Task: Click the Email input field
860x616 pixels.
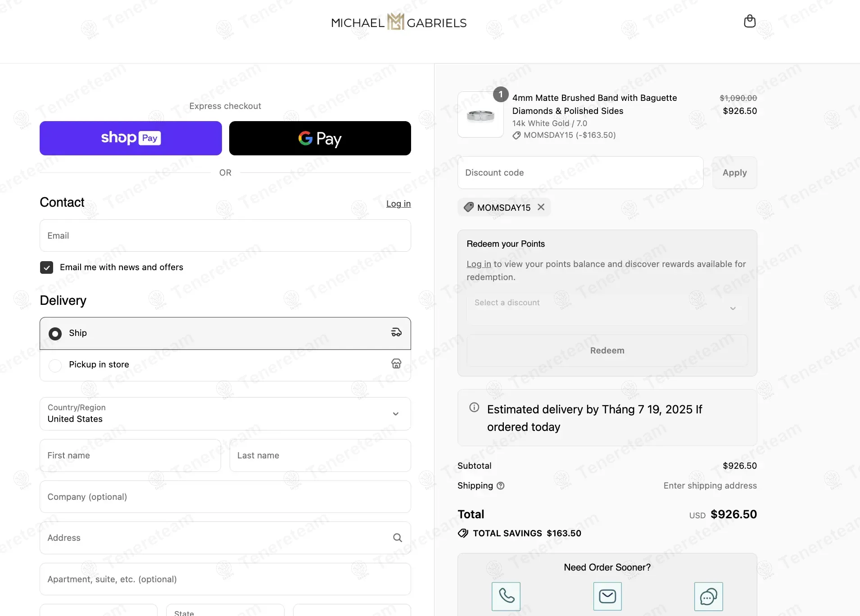Action: (x=225, y=236)
